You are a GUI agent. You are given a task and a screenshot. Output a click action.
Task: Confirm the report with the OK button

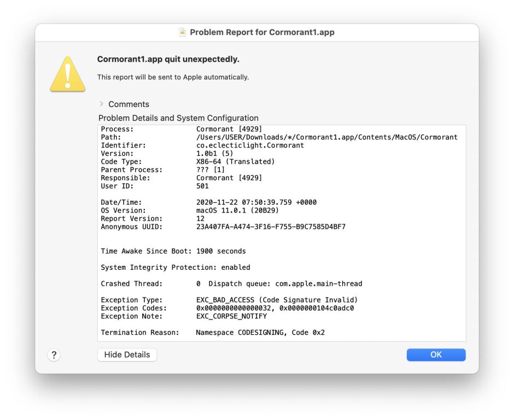pyautogui.click(x=436, y=355)
